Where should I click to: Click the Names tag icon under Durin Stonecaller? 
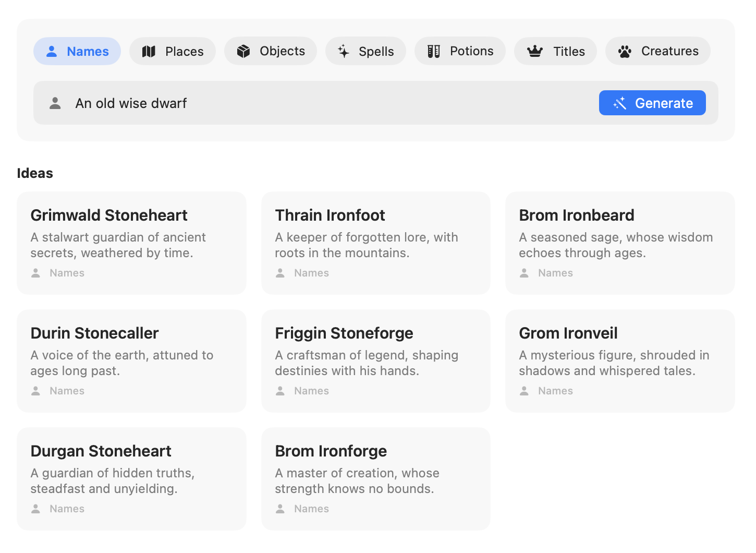[x=35, y=391]
